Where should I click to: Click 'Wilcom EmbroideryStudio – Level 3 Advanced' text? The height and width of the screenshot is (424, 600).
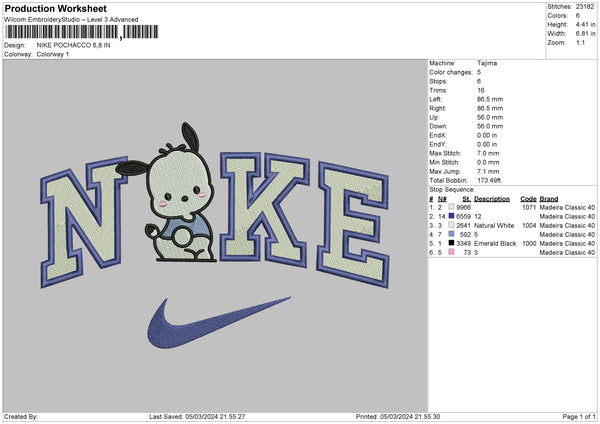[71, 20]
